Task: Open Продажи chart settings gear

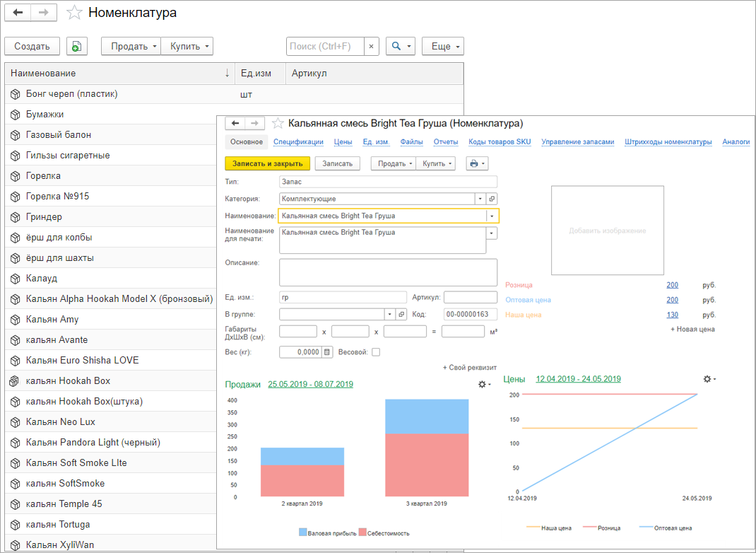Action: (x=484, y=384)
